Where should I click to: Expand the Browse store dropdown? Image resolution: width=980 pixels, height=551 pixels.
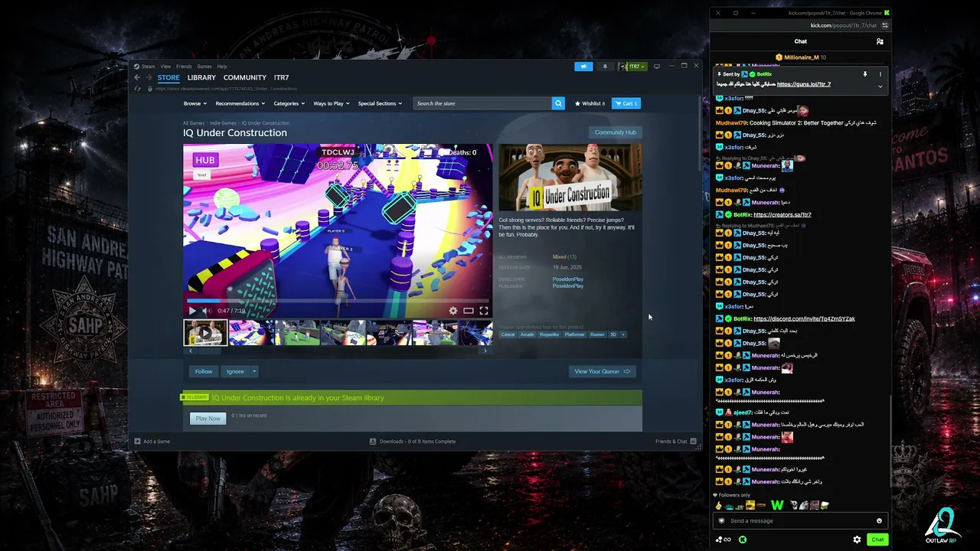[195, 103]
